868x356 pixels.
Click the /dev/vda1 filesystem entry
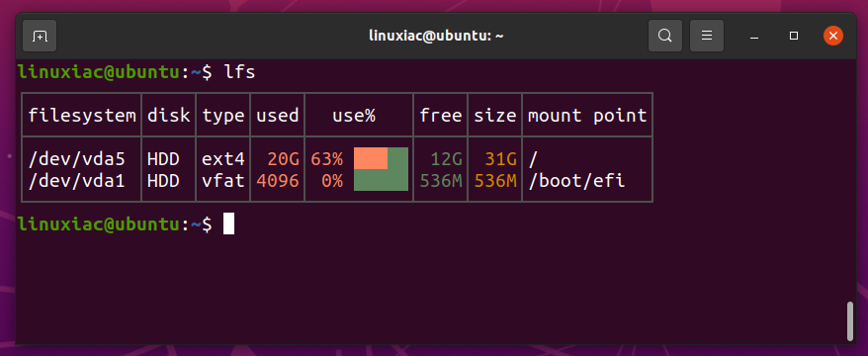pos(76,181)
